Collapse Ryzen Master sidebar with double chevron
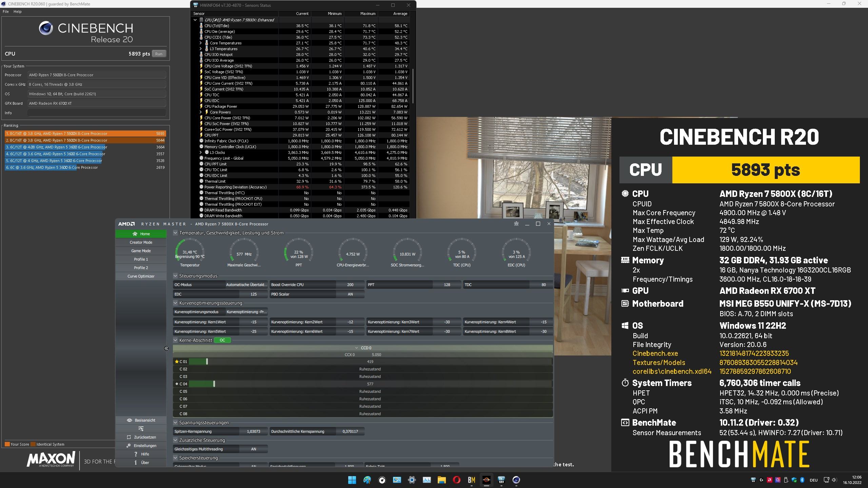 tap(166, 348)
